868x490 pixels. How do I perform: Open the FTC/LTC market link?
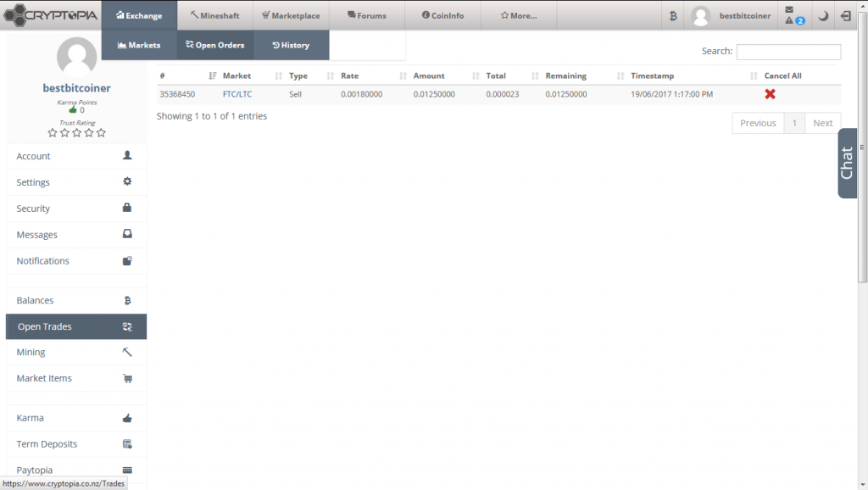tap(237, 94)
